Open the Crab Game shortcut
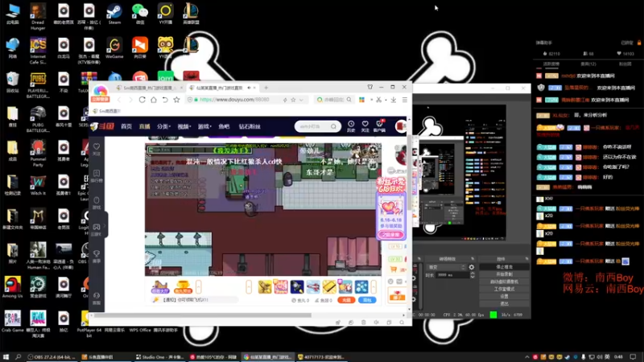The width and height of the screenshot is (644, 362). coord(12,321)
